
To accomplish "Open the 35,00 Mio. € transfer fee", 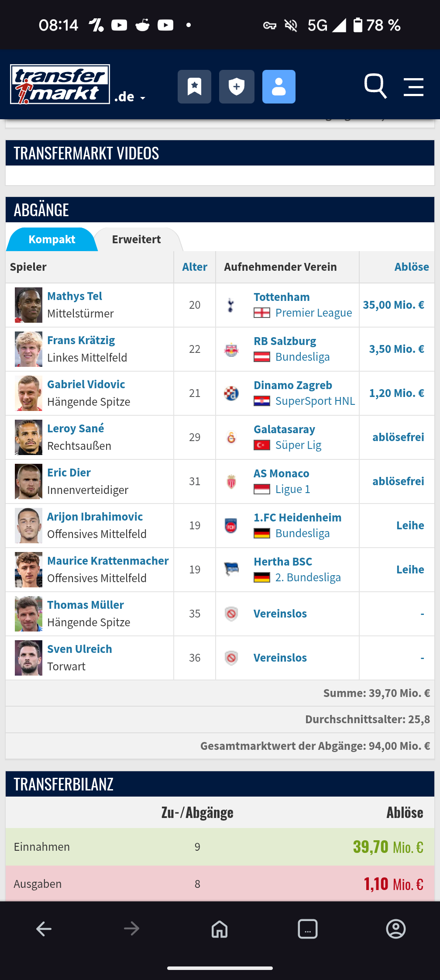I will pyautogui.click(x=393, y=305).
